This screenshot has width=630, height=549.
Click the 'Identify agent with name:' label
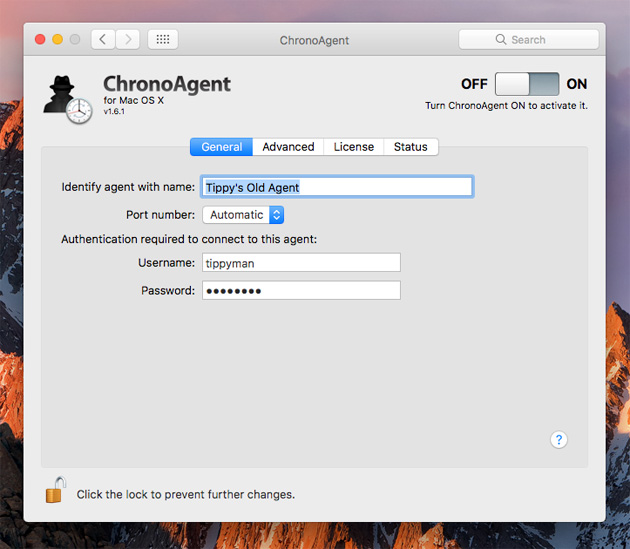click(x=128, y=187)
